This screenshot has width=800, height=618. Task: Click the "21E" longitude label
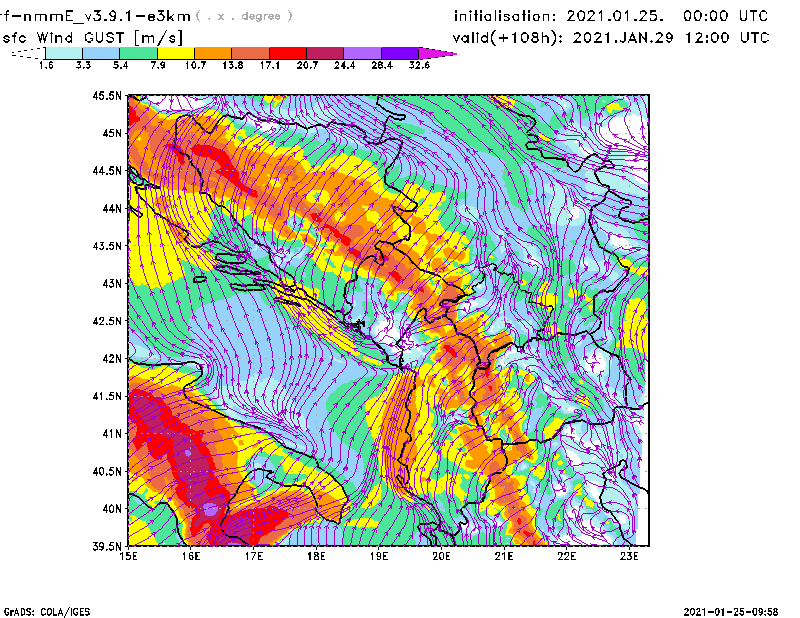504,556
